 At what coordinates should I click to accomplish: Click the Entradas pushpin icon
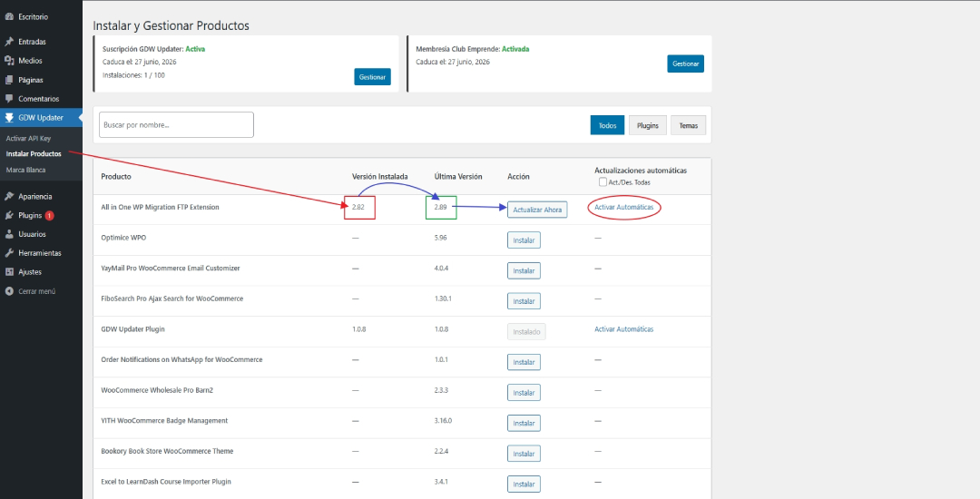(x=9, y=42)
